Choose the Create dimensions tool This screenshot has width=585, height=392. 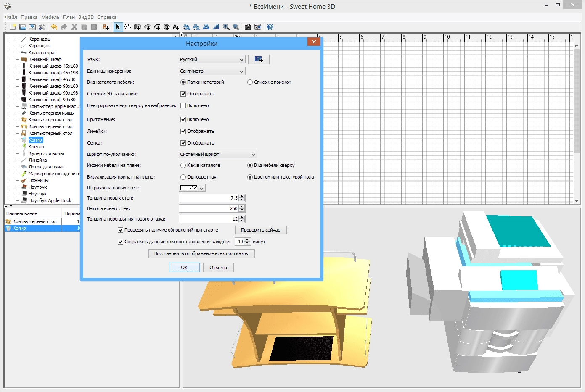coord(167,27)
